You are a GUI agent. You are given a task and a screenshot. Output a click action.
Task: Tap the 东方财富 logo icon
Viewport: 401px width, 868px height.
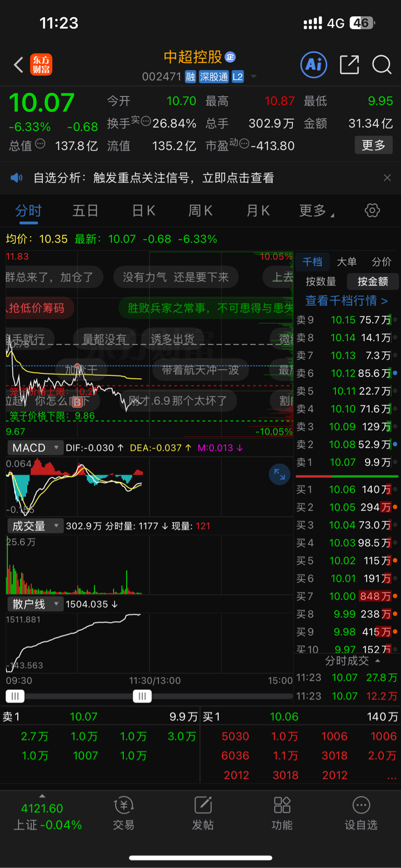[41, 65]
